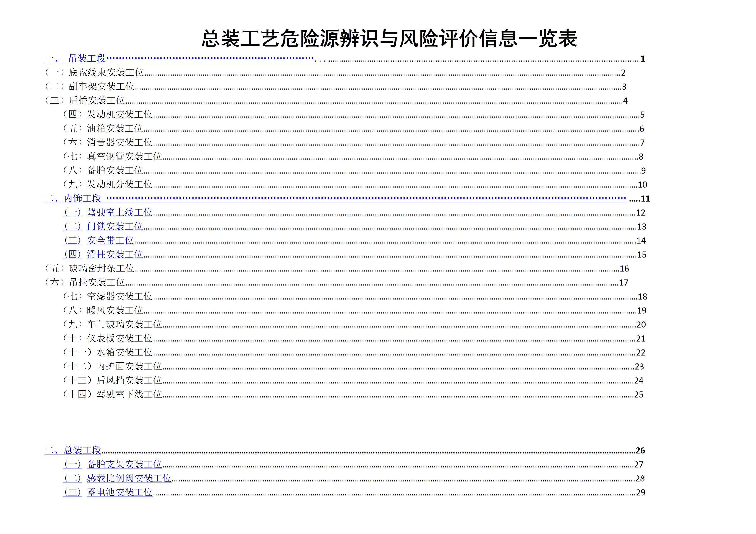Screen dimensions: 756x534
Task: Click the document title 总装工艺危险源辨识
Action: pos(389,39)
